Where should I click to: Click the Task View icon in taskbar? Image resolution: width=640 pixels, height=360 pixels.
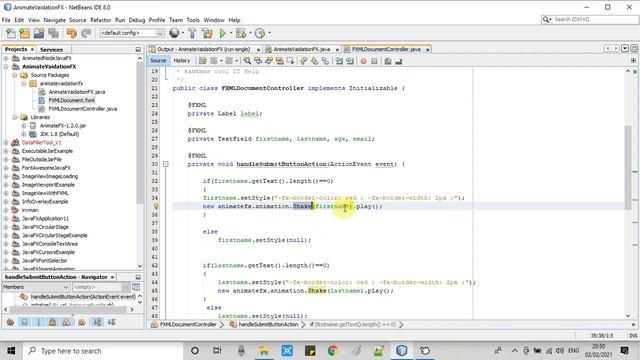click(x=217, y=351)
